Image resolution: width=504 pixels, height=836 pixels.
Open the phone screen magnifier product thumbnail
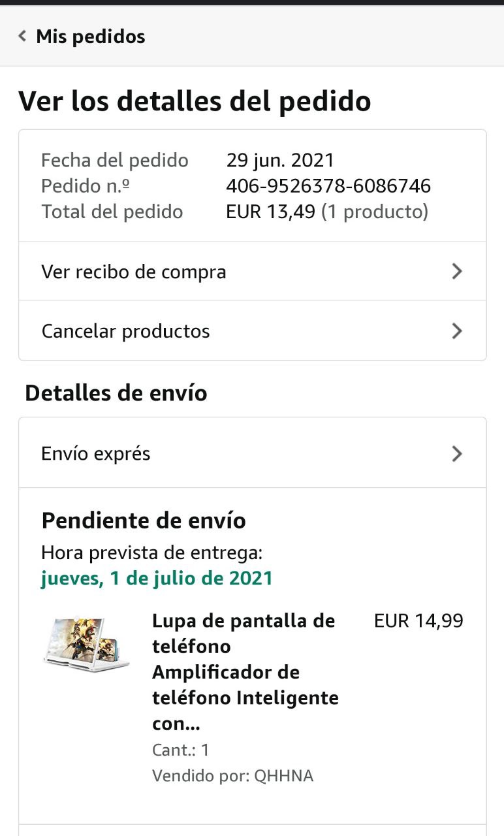point(86,643)
